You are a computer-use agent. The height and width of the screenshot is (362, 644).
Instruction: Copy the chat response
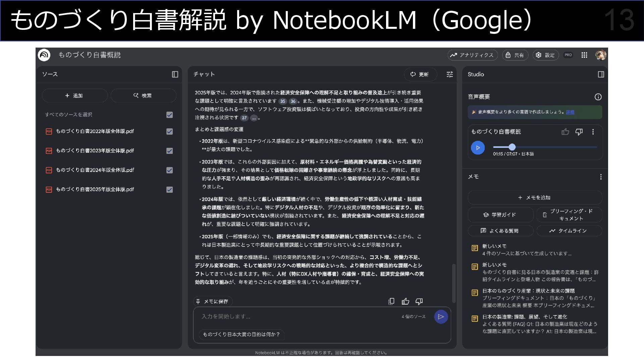pos(391,301)
